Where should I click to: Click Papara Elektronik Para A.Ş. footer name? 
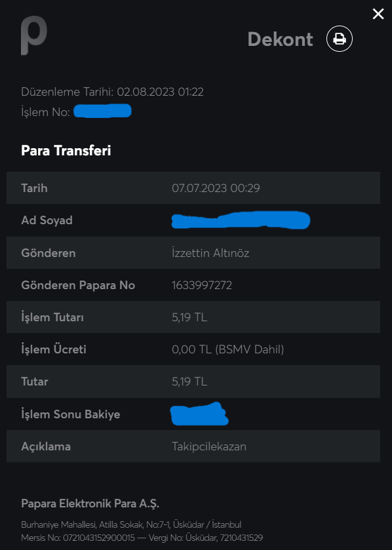[x=90, y=503]
